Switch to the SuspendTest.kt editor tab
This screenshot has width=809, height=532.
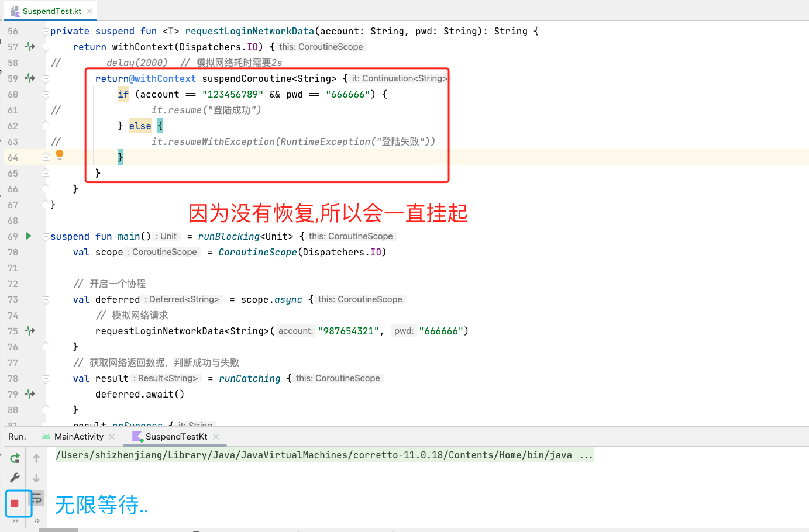[x=51, y=11]
